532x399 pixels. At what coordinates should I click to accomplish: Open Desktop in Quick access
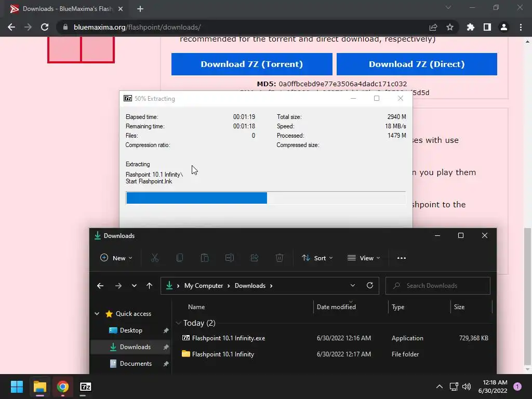[x=131, y=330]
